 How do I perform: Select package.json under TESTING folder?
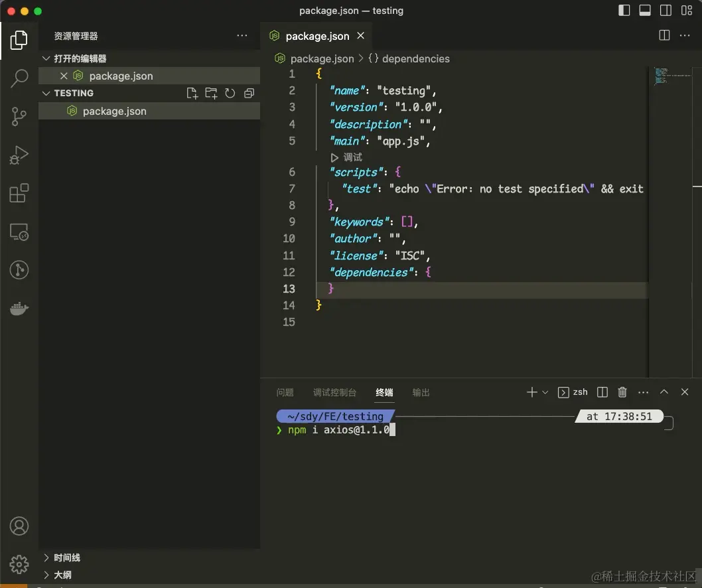coord(149,111)
